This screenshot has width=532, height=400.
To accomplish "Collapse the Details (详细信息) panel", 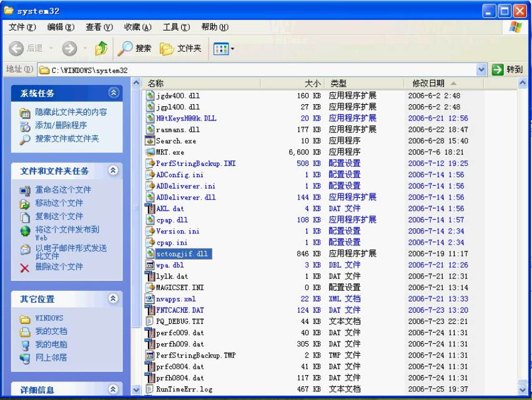I will [x=113, y=389].
